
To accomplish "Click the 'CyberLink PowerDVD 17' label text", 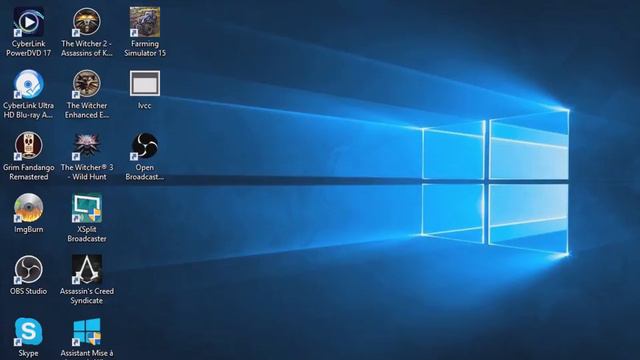I will point(29,48).
